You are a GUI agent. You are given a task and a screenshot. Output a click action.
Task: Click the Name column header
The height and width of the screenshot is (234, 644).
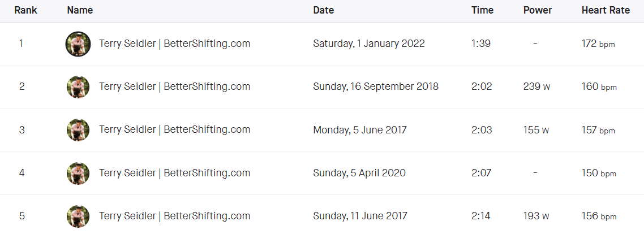click(x=80, y=10)
